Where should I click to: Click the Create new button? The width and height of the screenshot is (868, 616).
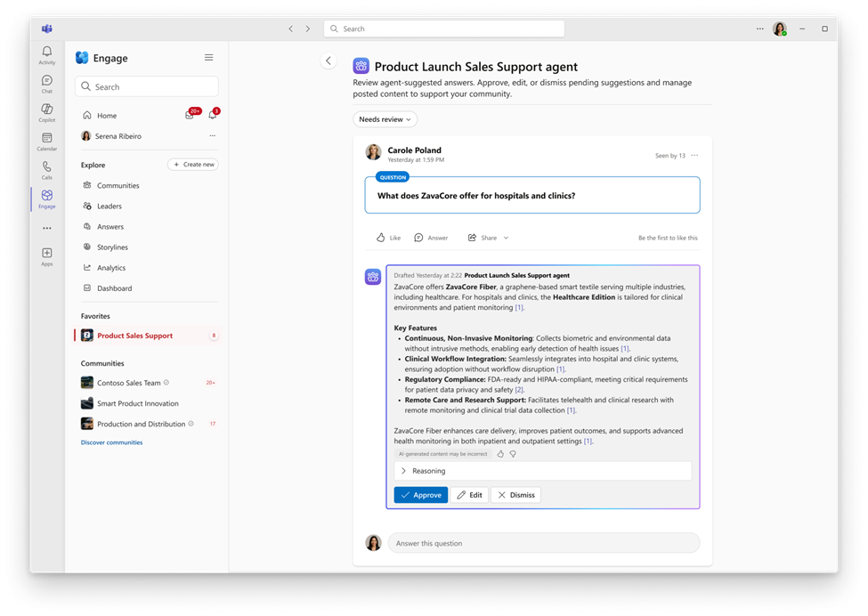pyautogui.click(x=193, y=165)
